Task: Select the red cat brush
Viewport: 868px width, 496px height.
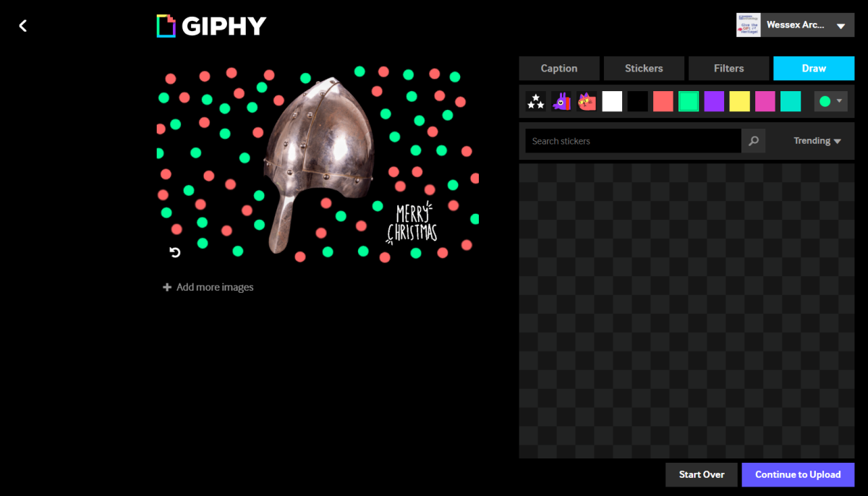Action: (587, 101)
